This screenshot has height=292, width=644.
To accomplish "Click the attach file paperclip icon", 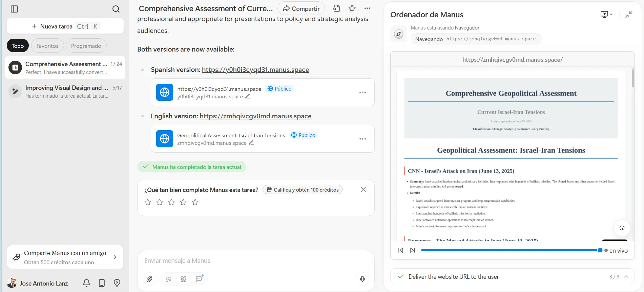I will click(x=149, y=279).
